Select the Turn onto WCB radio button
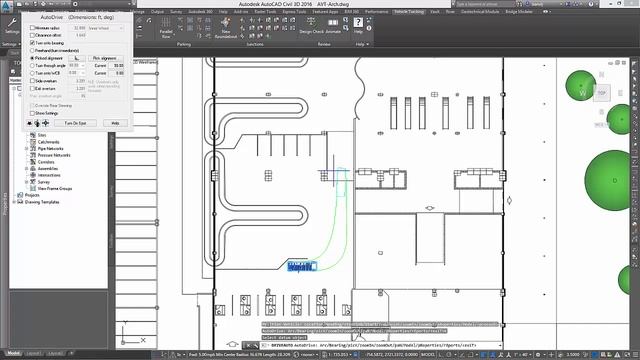Image resolution: width=640 pixels, height=360 pixels. 32,73
